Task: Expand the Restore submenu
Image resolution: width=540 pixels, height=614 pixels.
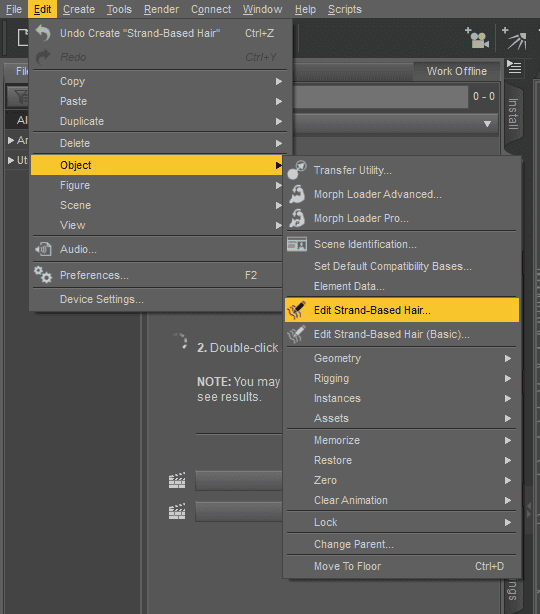Action: [402, 460]
